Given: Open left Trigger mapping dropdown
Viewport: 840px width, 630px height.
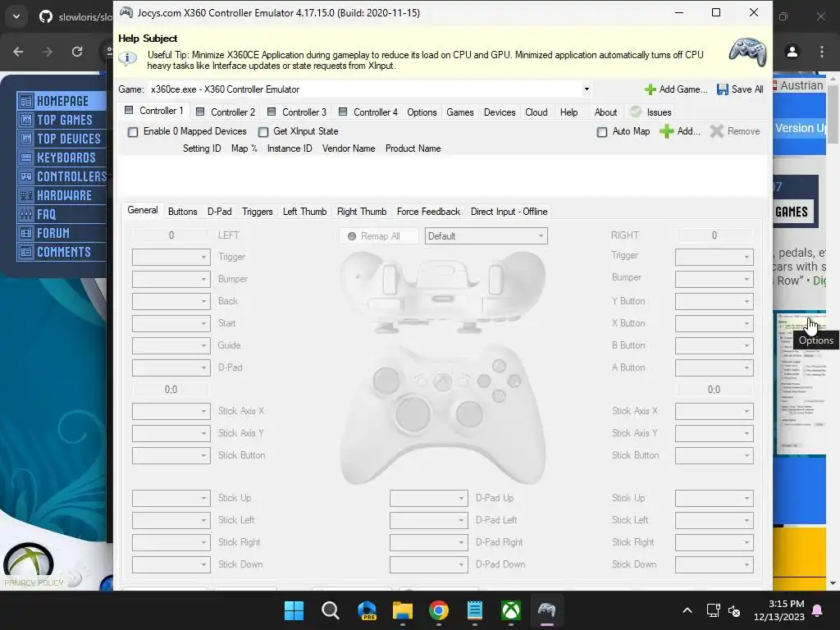Looking at the screenshot, I should point(171,257).
